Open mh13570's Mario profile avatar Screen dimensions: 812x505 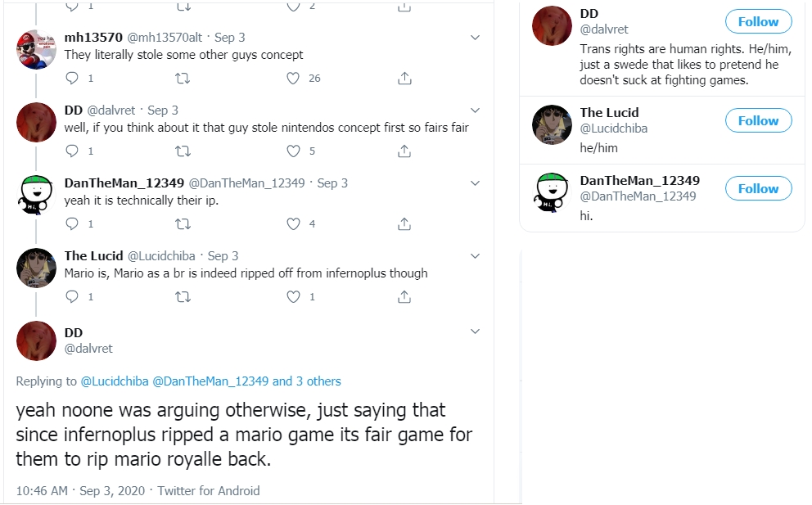36,49
